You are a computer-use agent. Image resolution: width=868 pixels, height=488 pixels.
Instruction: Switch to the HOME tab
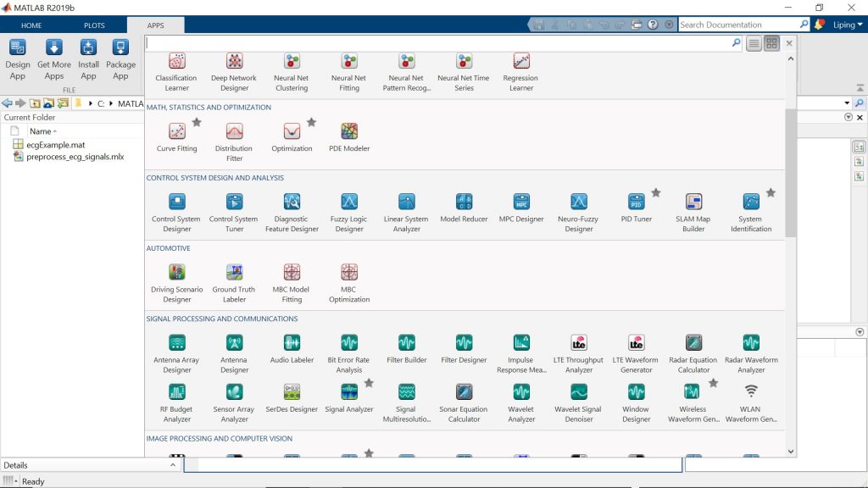pyautogui.click(x=31, y=25)
